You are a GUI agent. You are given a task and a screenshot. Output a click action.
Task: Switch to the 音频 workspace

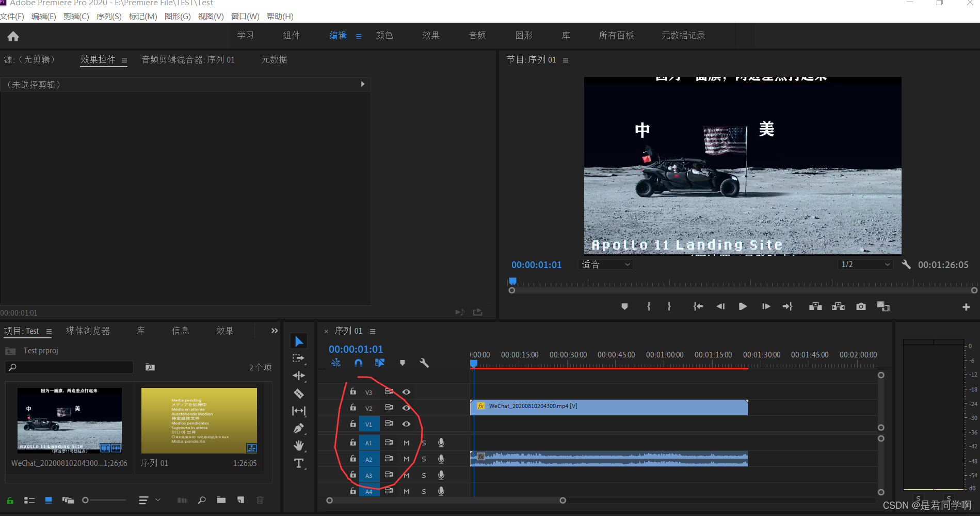click(x=477, y=35)
